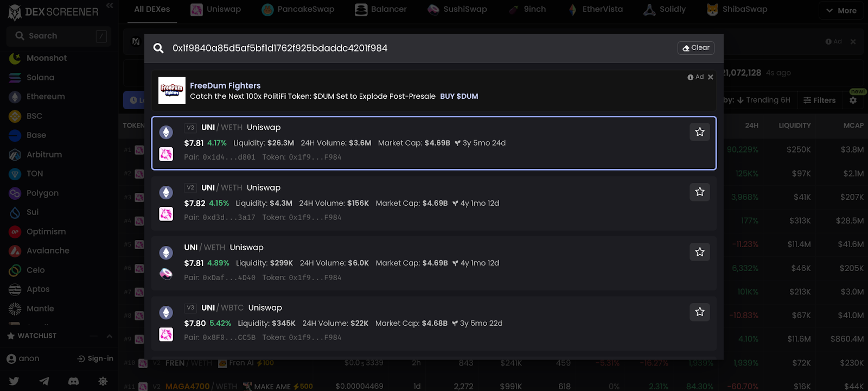The image size is (868, 391).
Task: Close the background page ad banner
Action: point(853,42)
